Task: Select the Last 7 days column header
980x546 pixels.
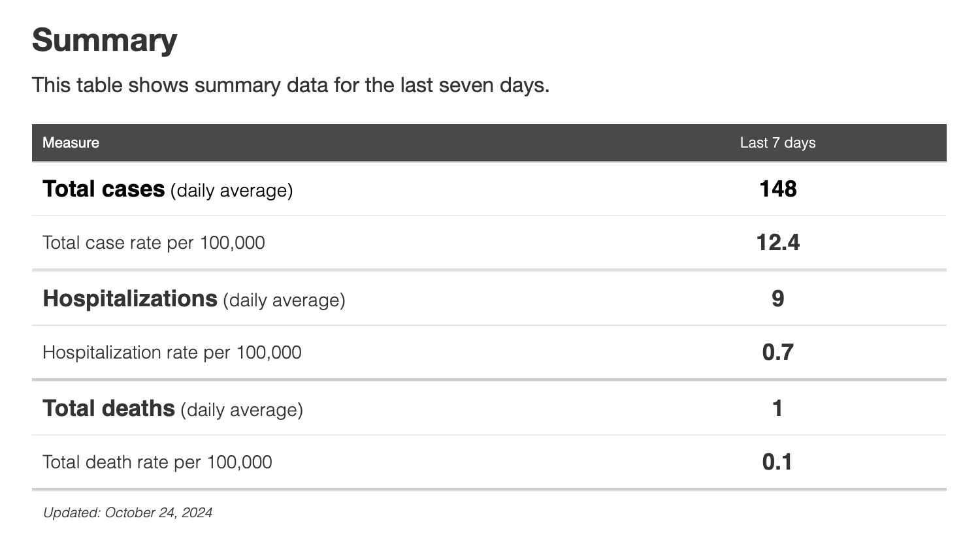Action: (777, 143)
